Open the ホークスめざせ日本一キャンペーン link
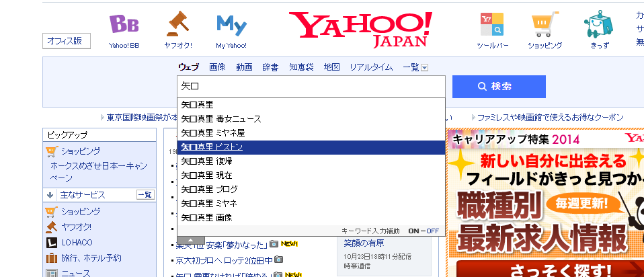644x277 pixels. [x=99, y=172]
